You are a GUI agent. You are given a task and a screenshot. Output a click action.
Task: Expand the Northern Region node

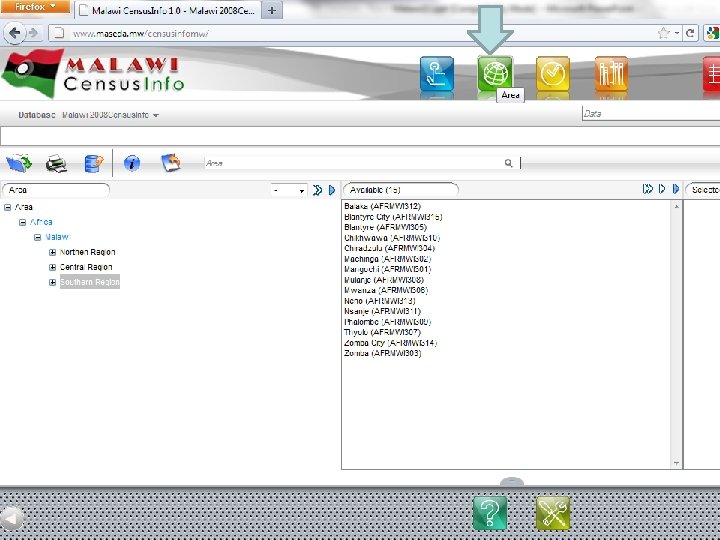(x=52, y=253)
